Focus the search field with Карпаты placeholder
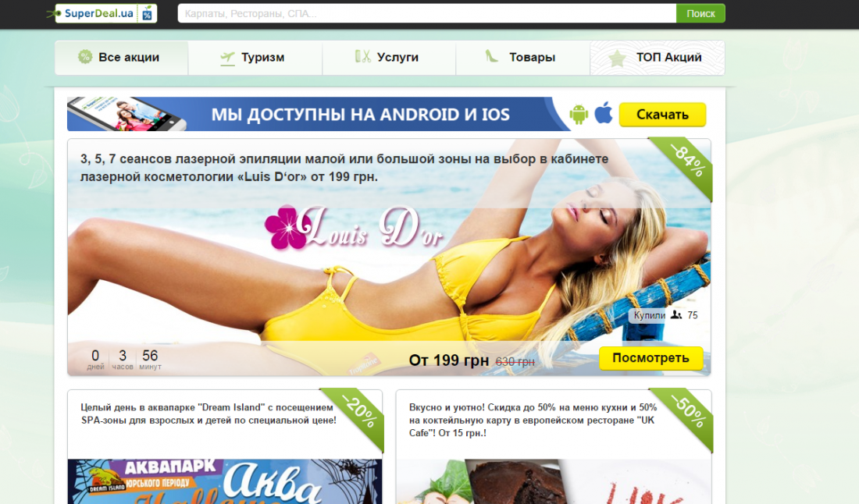The width and height of the screenshot is (859, 504). pos(426,13)
